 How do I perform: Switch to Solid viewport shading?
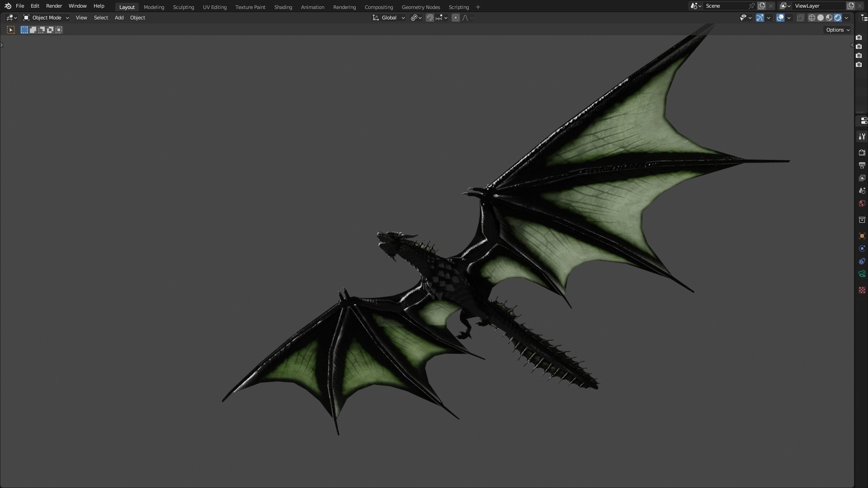coord(821,18)
